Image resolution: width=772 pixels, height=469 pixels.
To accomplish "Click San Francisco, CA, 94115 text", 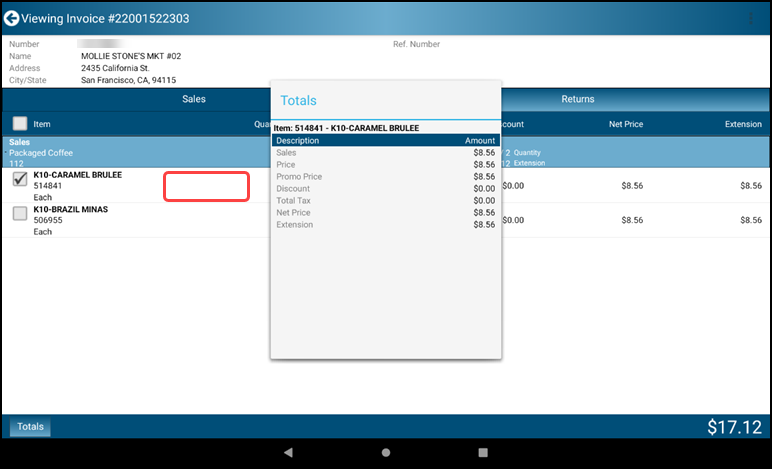I will click(x=129, y=80).
